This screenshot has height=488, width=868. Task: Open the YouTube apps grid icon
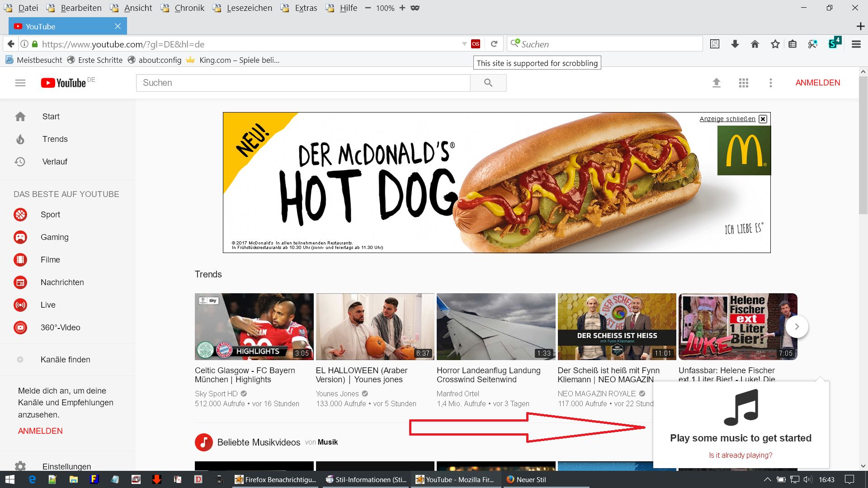point(744,83)
